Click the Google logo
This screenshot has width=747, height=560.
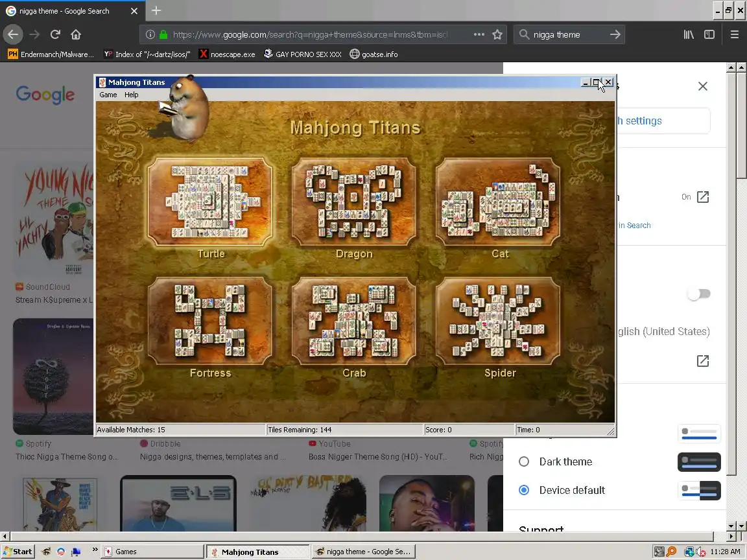point(45,94)
